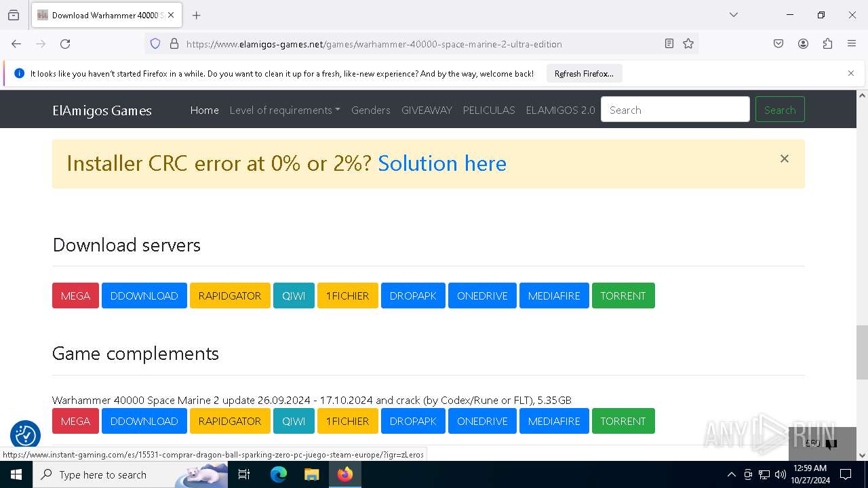Choose MEDIAFIRE under Download servers
868x488 pixels.
pyautogui.click(x=554, y=296)
